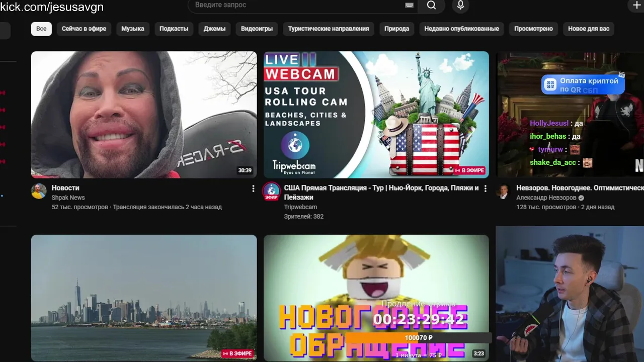Click the create plus icon at top right

(636, 5)
